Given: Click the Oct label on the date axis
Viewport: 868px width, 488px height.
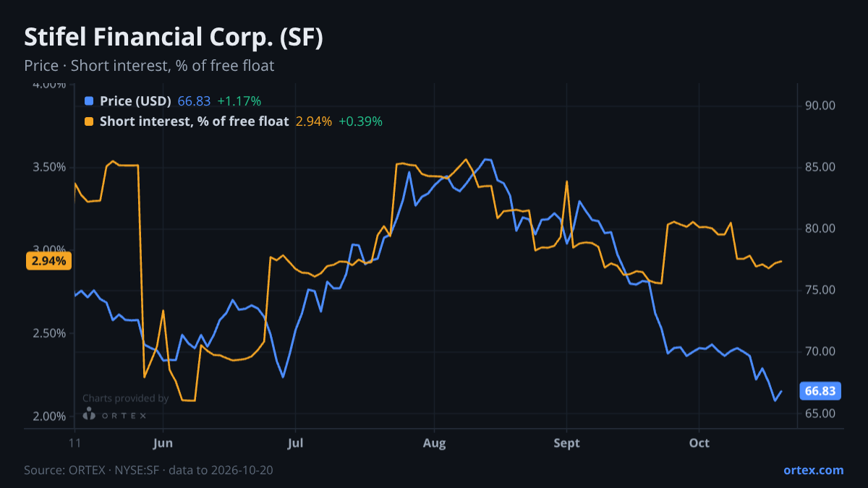Looking at the screenshot, I should click(x=699, y=443).
